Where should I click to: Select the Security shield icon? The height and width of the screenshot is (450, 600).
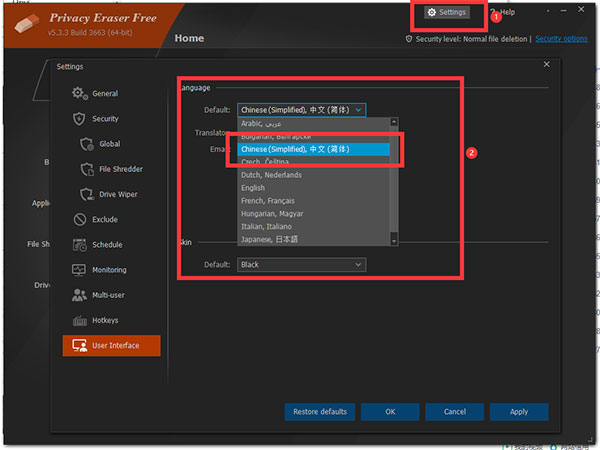click(x=79, y=119)
